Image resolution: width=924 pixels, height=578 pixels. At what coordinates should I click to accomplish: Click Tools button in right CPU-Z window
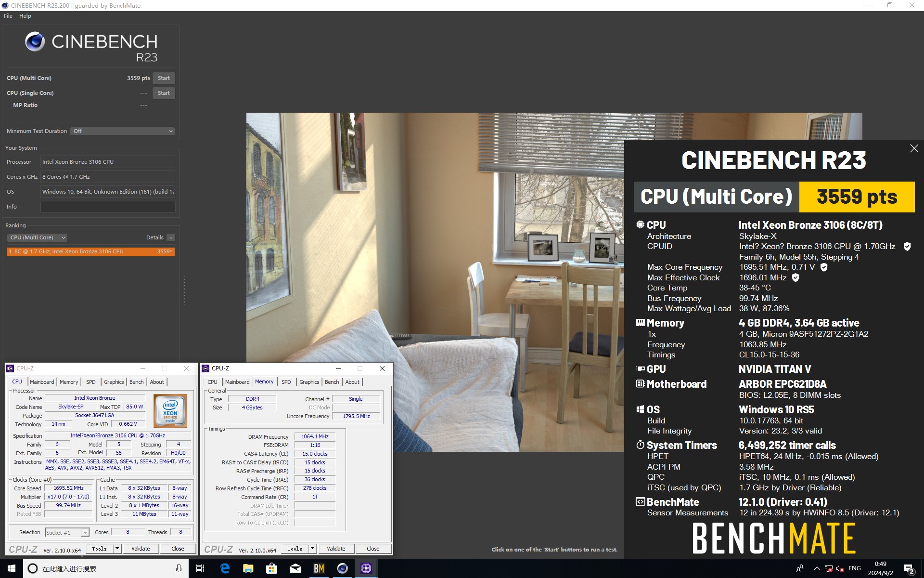[295, 549]
